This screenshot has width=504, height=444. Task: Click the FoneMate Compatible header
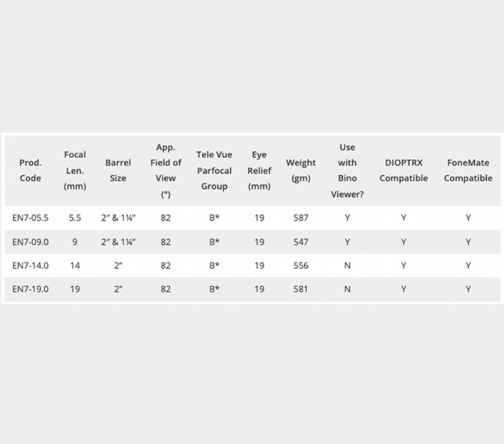[x=468, y=171]
